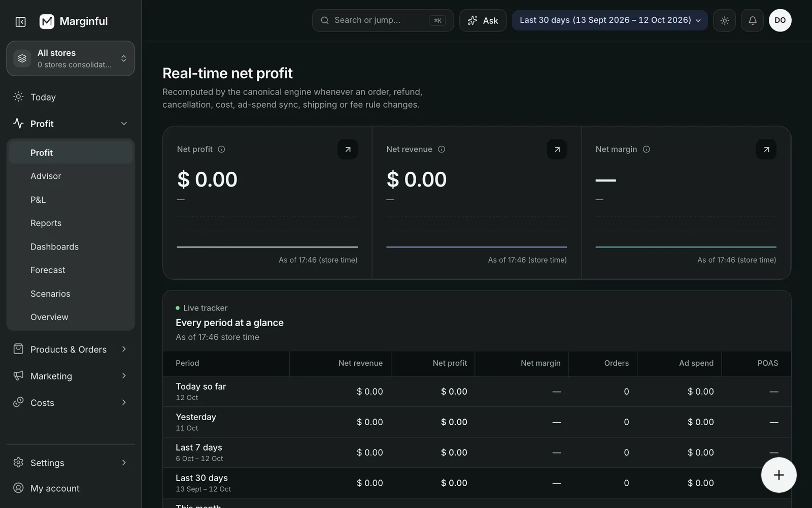Image resolution: width=812 pixels, height=508 pixels.
Task: Open Net revenue card details arrow
Action: point(557,149)
